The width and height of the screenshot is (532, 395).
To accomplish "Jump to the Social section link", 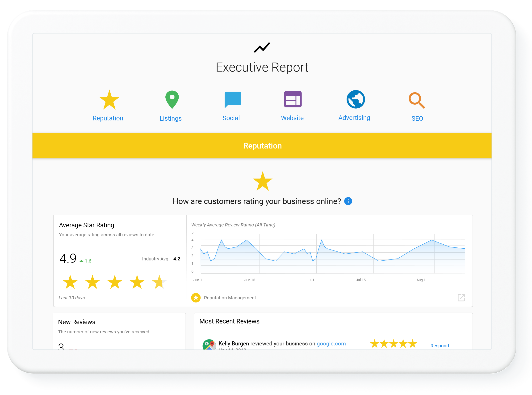I will point(231,118).
